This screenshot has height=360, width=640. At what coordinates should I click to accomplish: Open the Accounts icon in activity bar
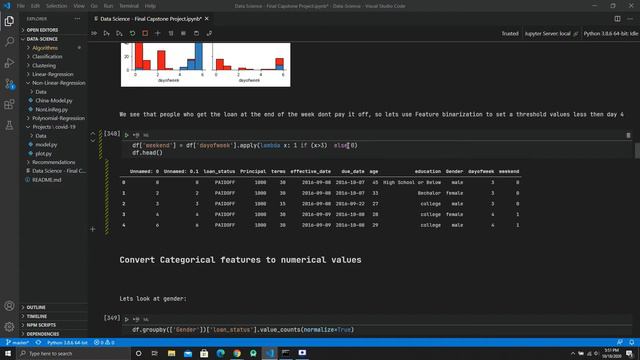9,306
